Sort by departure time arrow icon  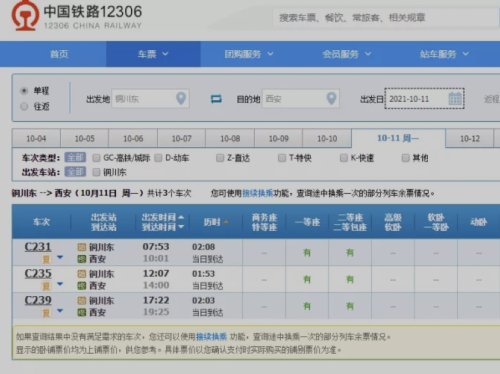[x=181, y=217]
